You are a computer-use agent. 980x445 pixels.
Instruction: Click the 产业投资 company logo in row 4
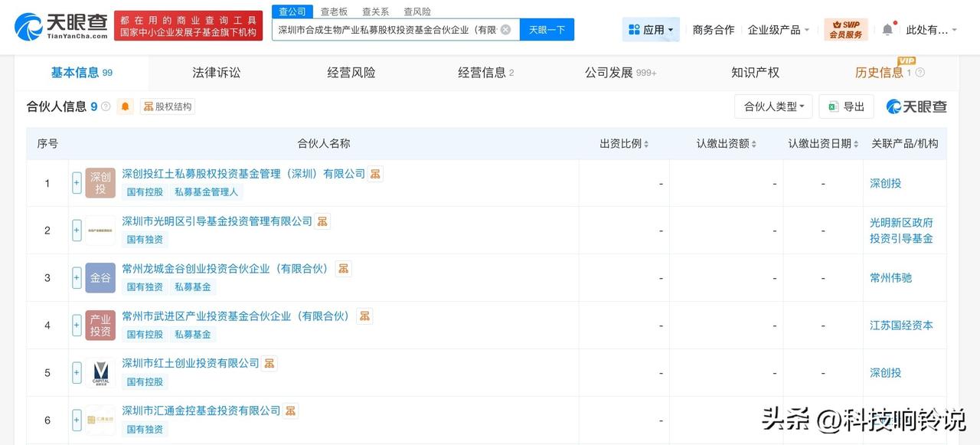point(100,326)
